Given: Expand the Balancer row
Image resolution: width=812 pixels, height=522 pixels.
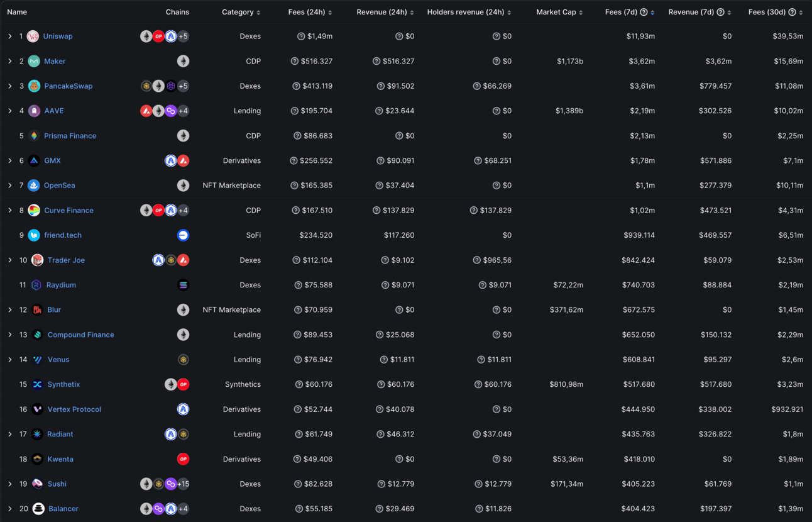Looking at the screenshot, I should 10,509.
